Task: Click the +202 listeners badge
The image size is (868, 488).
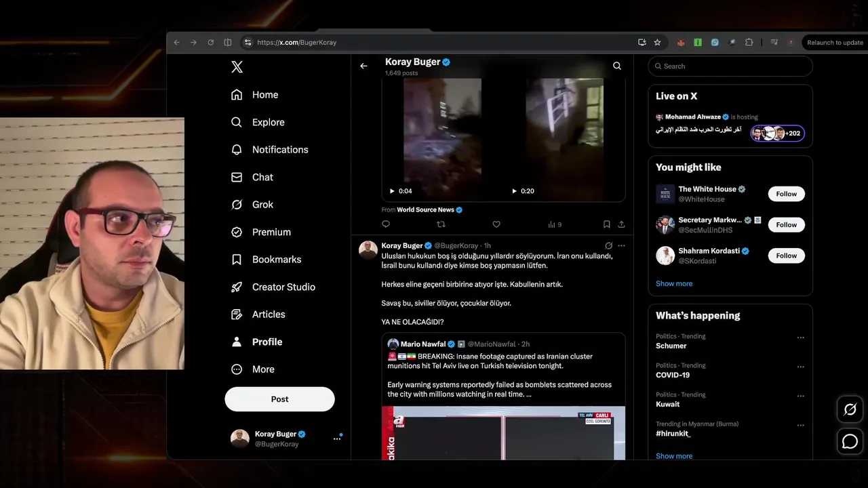Action: point(778,134)
